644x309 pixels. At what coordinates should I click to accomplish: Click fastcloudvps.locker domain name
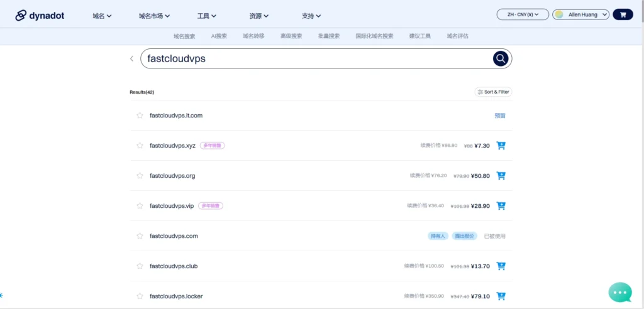[176, 296]
